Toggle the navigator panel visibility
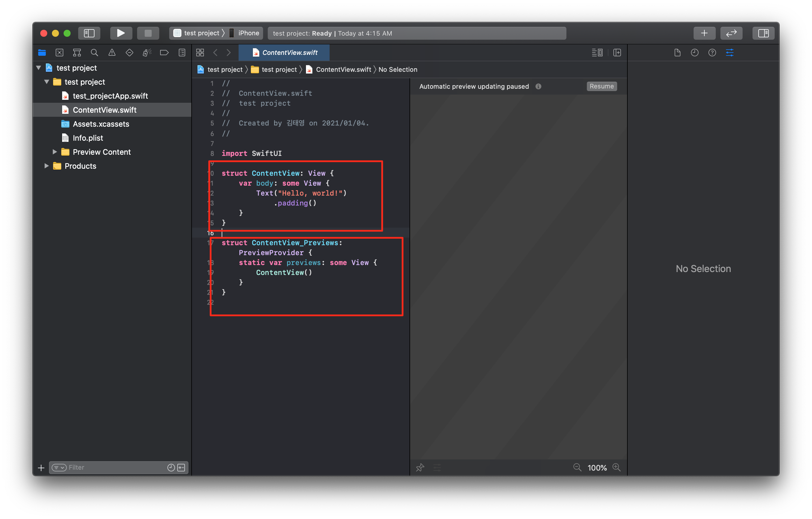The image size is (812, 519). (x=89, y=33)
